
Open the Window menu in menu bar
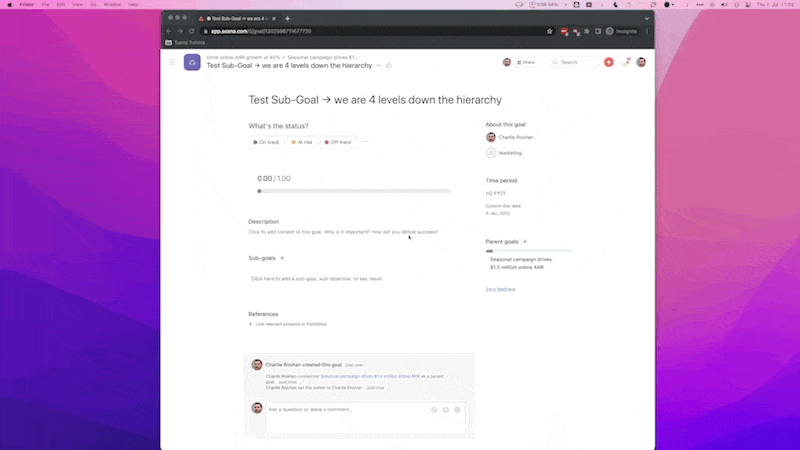(112, 5)
